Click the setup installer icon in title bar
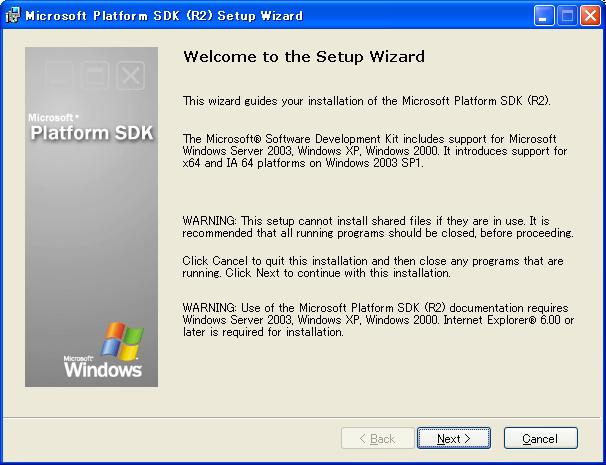The width and height of the screenshot is (606, 465). coord(13,16)
